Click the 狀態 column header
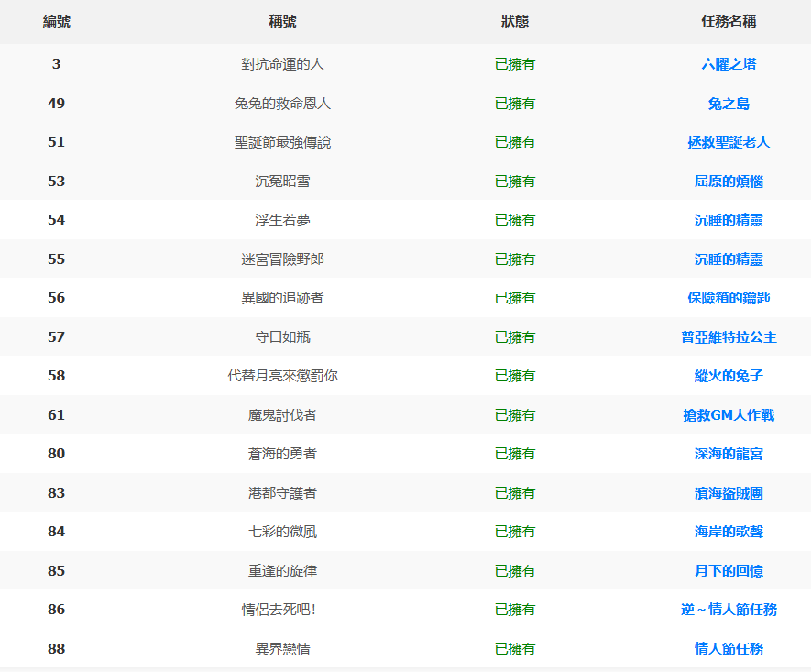 [515, 21]
